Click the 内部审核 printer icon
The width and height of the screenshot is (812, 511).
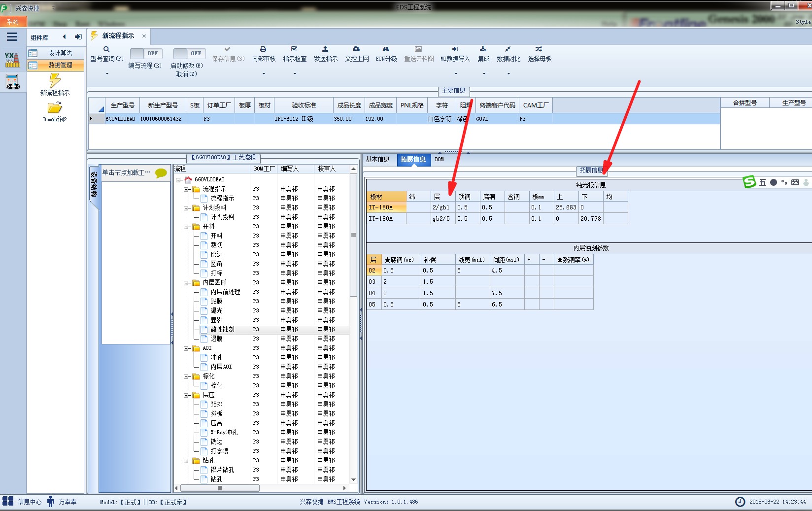coord(263,49)
